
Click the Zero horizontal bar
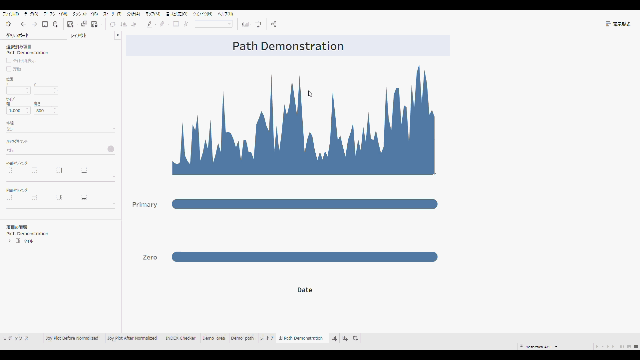pos(304,257)
